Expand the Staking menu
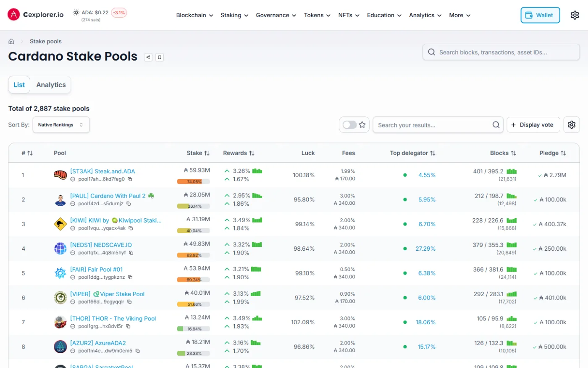The width and height of the screenshot is (588, 368). 234,15
